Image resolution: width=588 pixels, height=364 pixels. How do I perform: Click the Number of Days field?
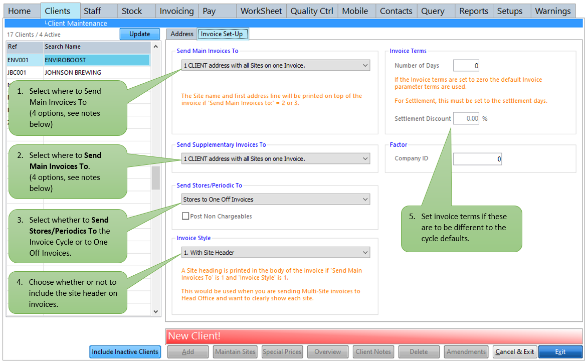(x=466, y=65)
